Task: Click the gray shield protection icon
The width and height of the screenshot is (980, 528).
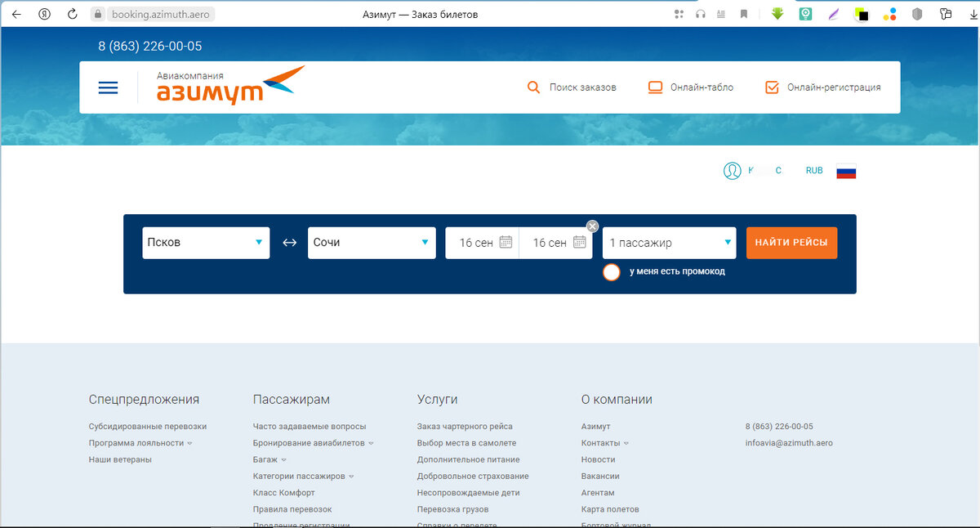Action: click(918, 14)
